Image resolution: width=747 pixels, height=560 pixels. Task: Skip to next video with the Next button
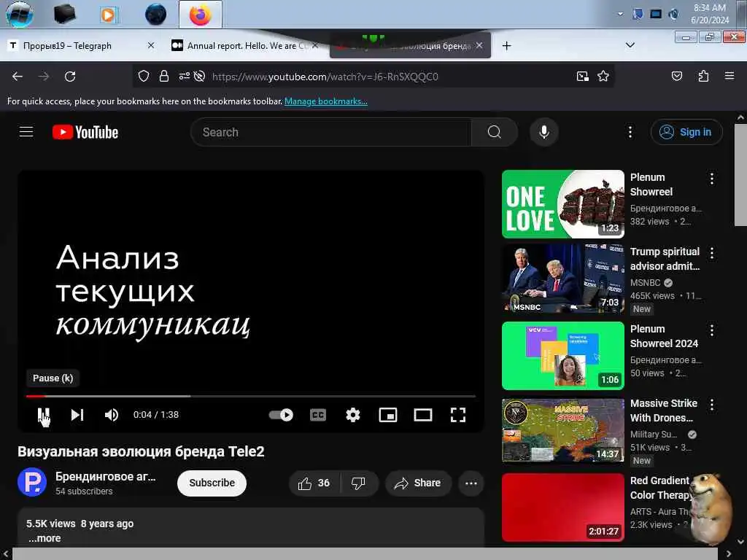[77, 415]
